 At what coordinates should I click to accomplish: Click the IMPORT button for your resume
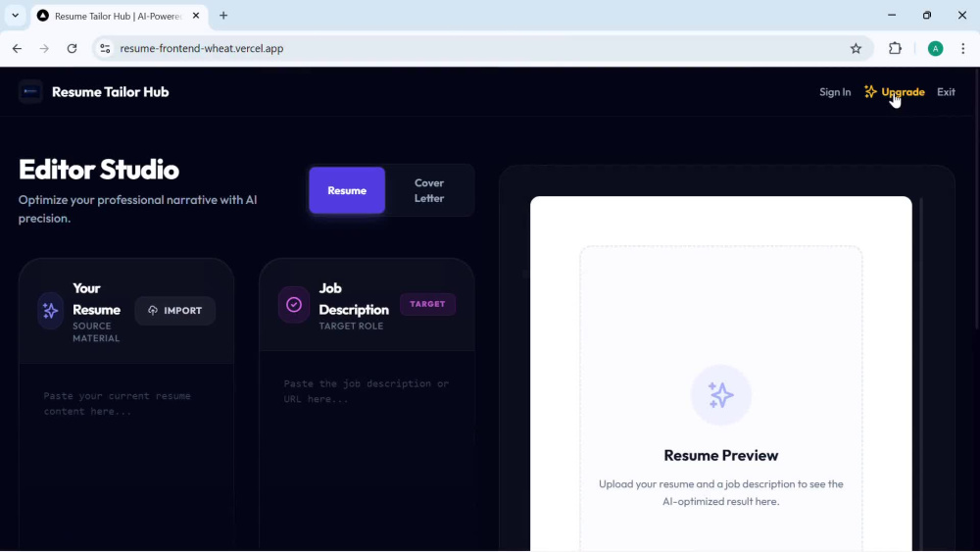coord(175,310)
